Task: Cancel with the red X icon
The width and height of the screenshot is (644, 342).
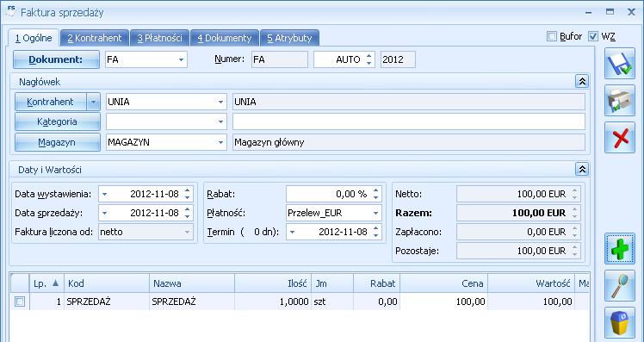Action: pos(620,138)
